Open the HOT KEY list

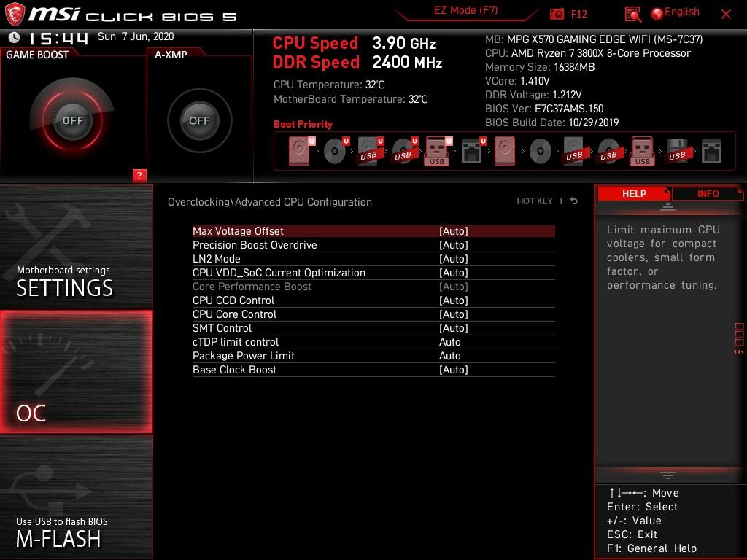535,201
